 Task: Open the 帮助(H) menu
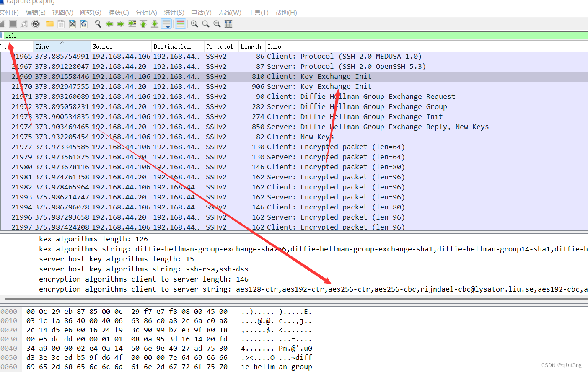click(x=286, y=13)
